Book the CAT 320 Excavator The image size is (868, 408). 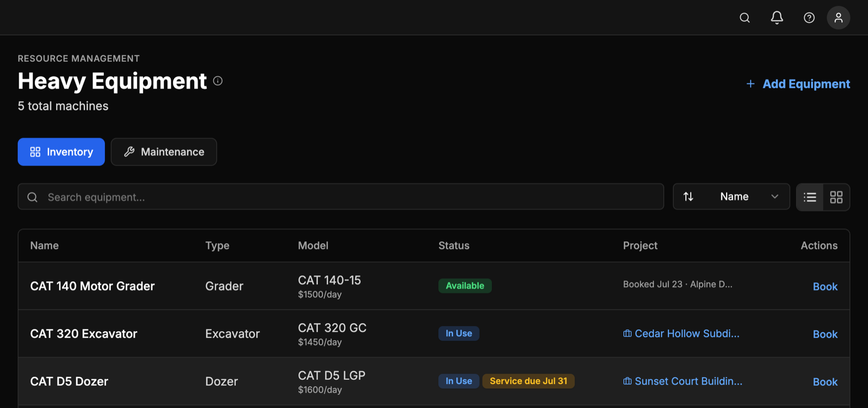825,334
